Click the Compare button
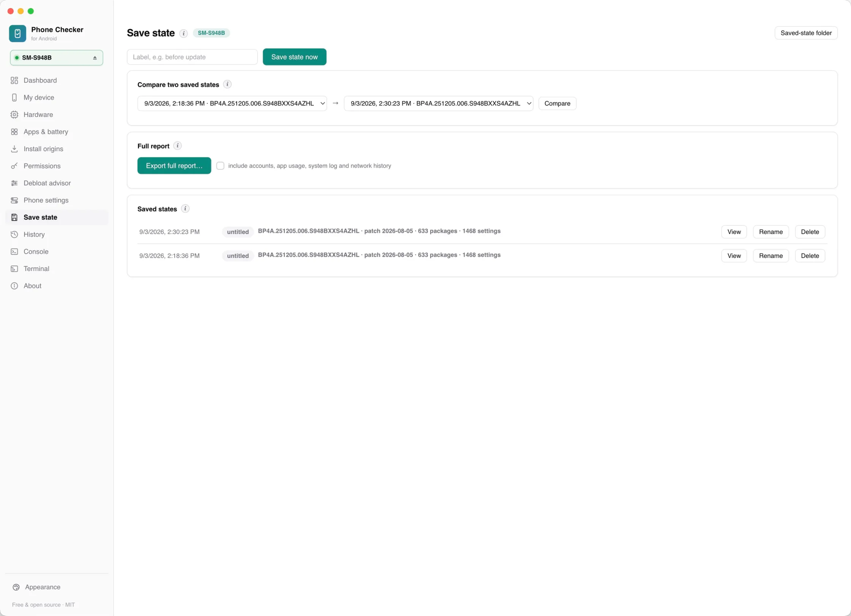 coord(557,103)
